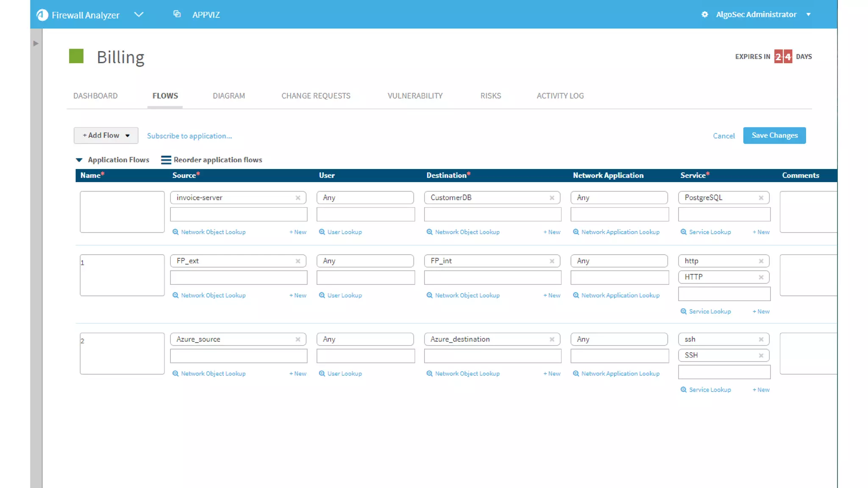Viewport: 868px width, 488px height.
Task: Expand the Firewall Analyzer product chevron
Action: tap(139, 14)
